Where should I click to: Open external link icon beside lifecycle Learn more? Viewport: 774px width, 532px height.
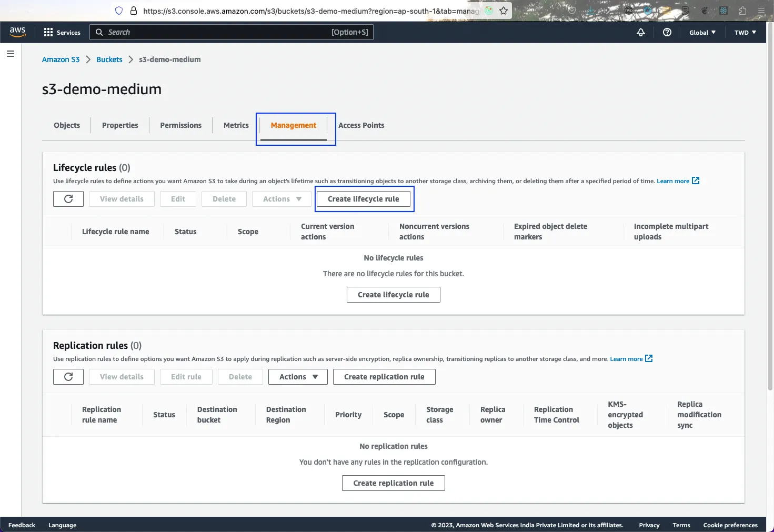click(x=696, y=180)
